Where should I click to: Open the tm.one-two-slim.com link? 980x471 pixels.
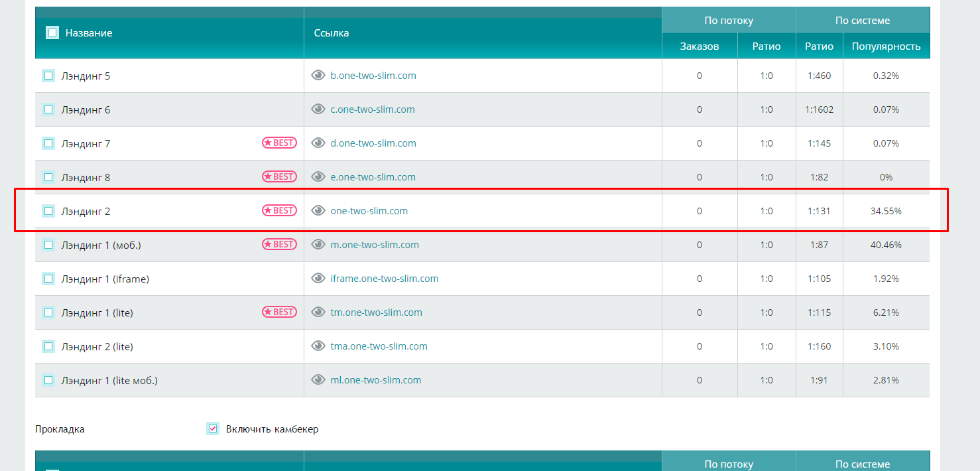coord(377,312)
